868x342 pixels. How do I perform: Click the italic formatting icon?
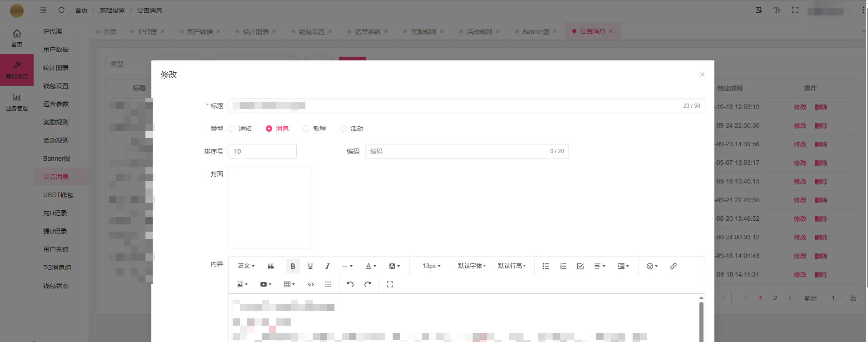tap(327, 266)
